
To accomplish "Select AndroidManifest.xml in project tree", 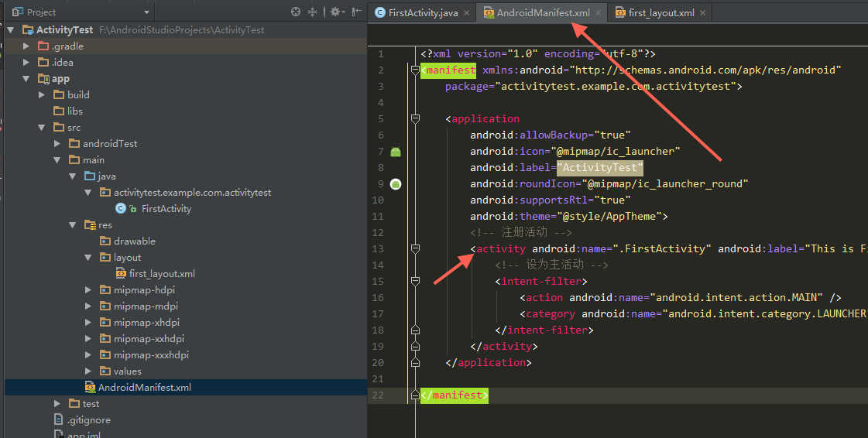I will point(145,388).
